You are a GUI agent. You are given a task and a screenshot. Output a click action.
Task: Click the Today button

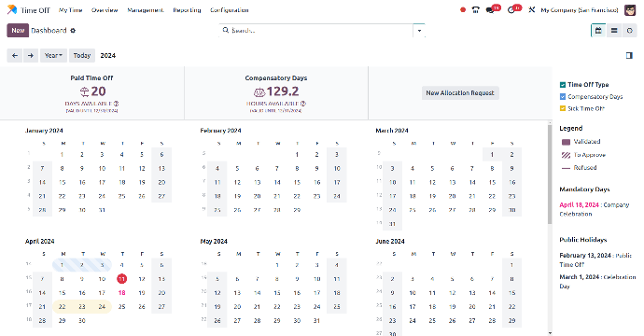82,55
